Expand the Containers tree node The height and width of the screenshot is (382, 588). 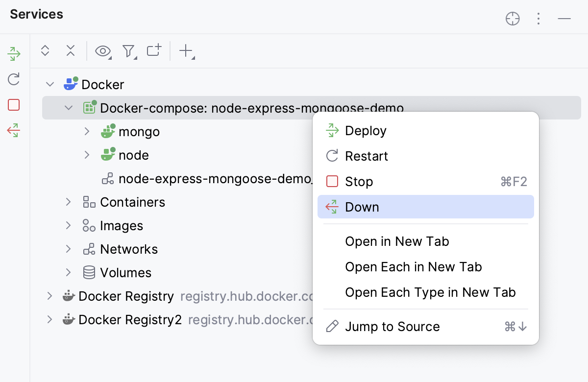tap(68, 202)
